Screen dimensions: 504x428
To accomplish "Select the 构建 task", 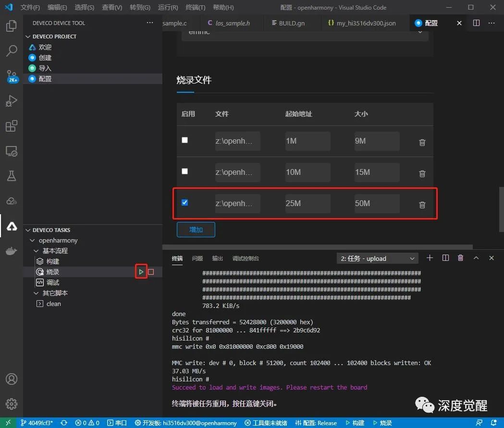I will [x=53, y=261].
